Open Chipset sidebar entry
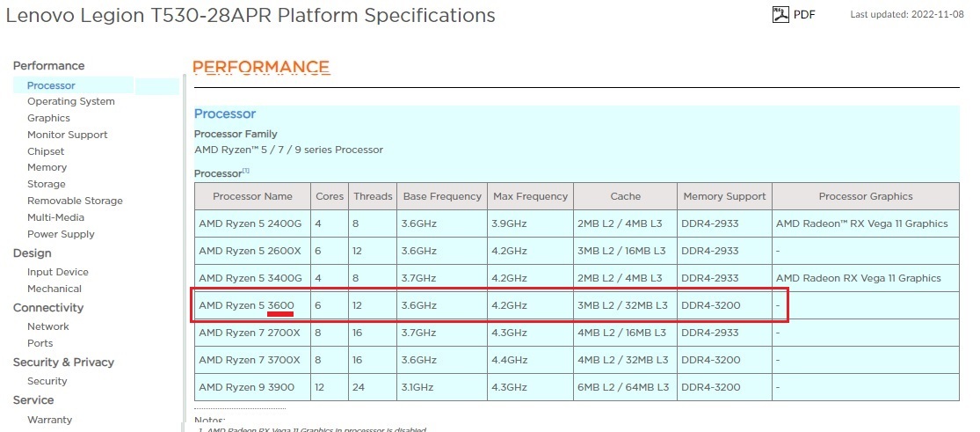 click(x=46, y=150)
